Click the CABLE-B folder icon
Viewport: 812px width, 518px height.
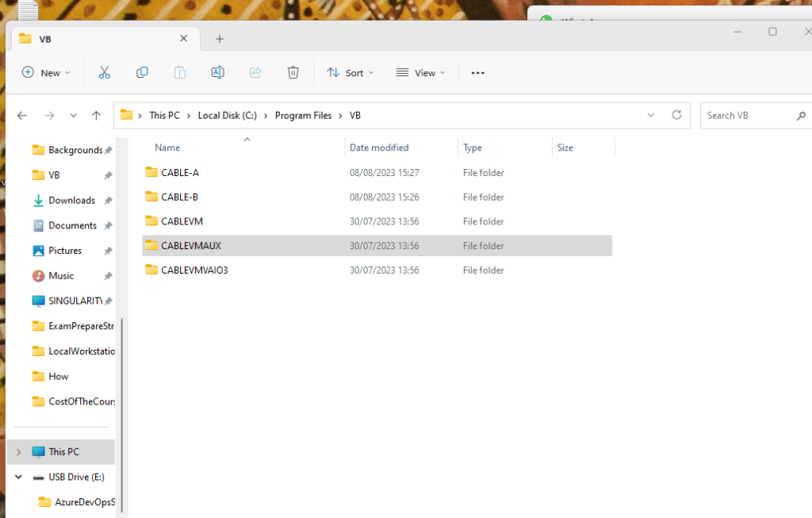click(151, 196)
